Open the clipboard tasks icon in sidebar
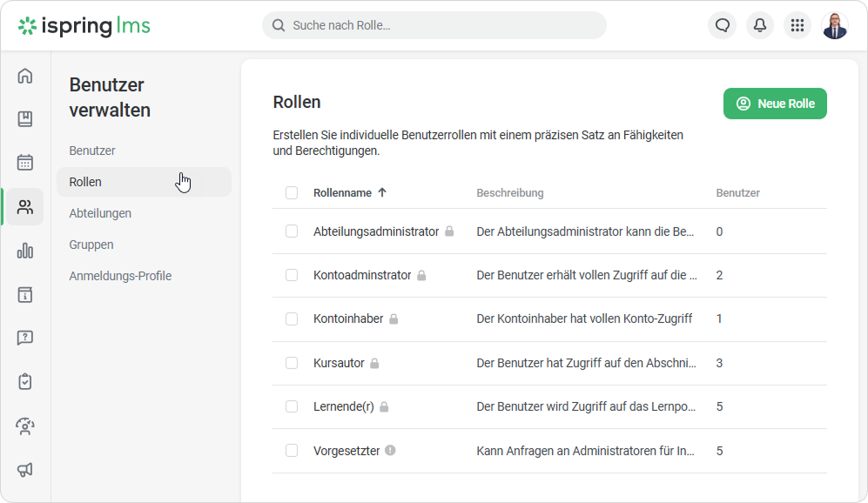Viewport: 868px width, 503px height. [25, 381]
